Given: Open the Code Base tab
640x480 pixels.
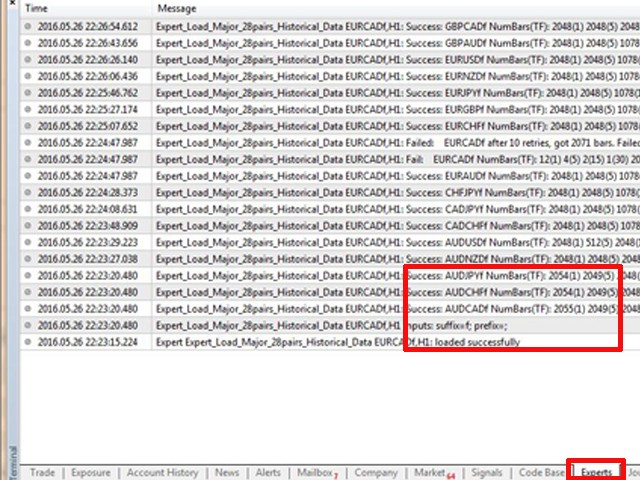Looking at the screenshot, I should pos(541,472).
